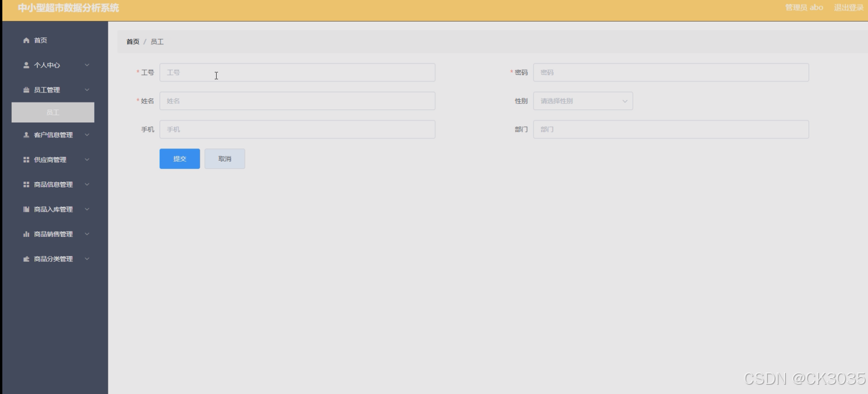Expand 商品入库管理 with its chevron arrow
868x394 pixels.
[x=87, y=210]
